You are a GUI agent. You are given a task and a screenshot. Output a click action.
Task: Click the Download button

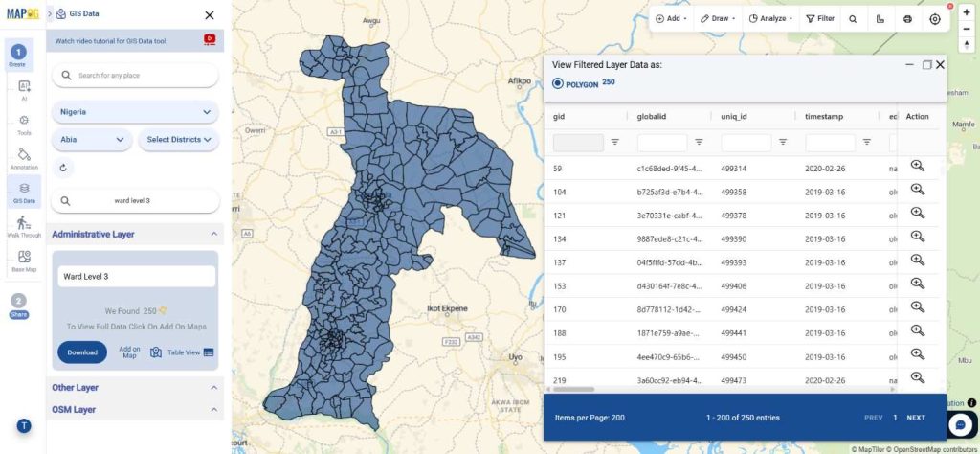[x=82, y=352]
